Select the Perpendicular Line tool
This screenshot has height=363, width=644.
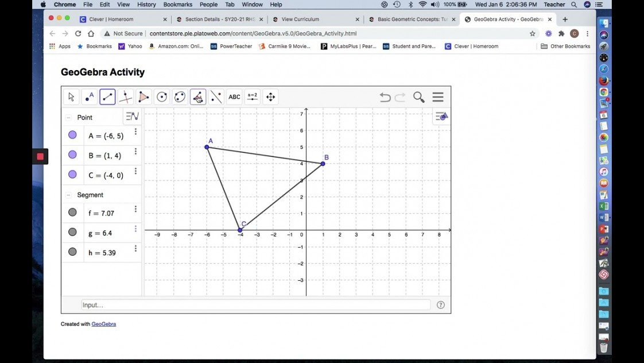(x=126, y=97)
